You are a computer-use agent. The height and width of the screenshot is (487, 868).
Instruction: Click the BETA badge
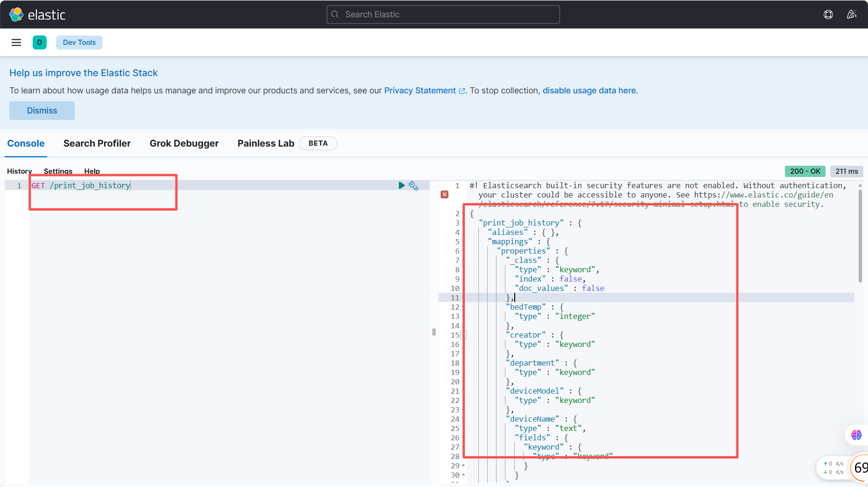click(318, 143)
